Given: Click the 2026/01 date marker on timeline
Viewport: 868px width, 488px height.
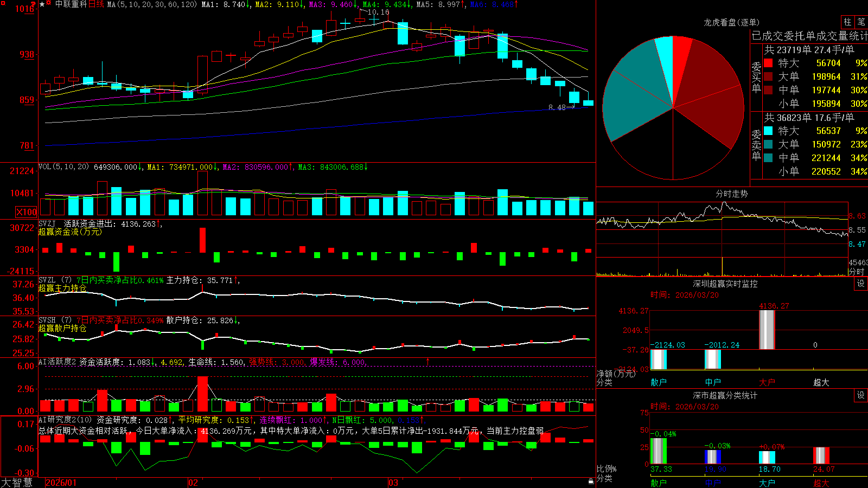Looking at the screenshot, I should [61, 483].
